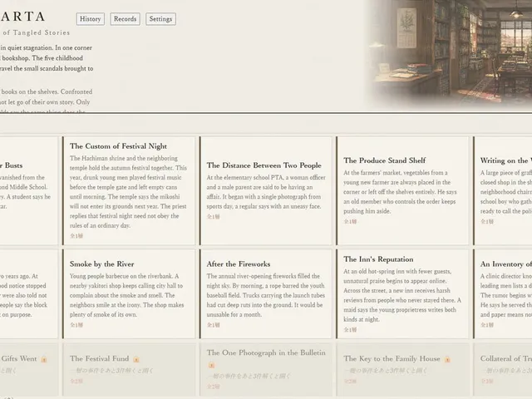The height and width of the screenshot is (399, 532).
Task: Click the 'of Tangled Stories' subtitle
Action: [37, 32]
